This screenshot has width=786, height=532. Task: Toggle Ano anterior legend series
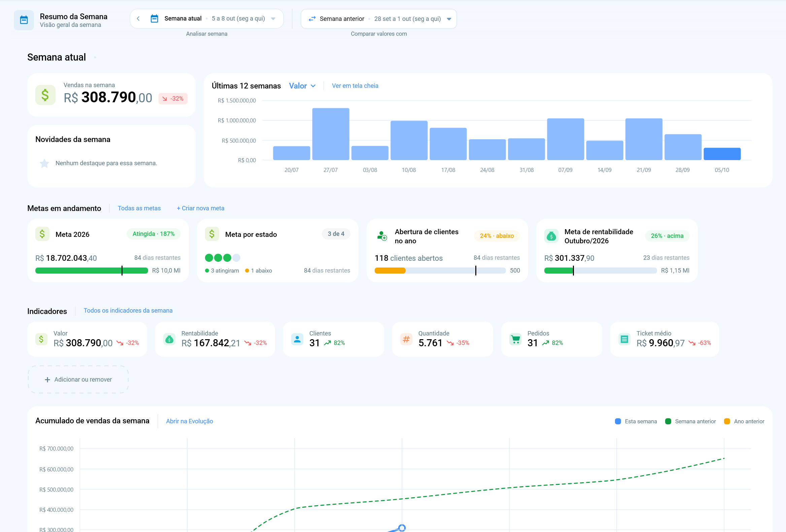[744, 422]
